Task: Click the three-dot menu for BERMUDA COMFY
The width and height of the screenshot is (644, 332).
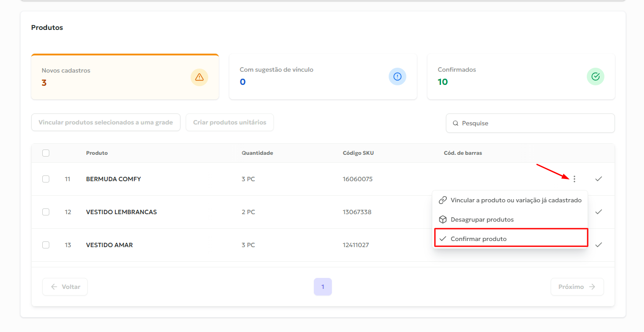Action: click(574, 179)
